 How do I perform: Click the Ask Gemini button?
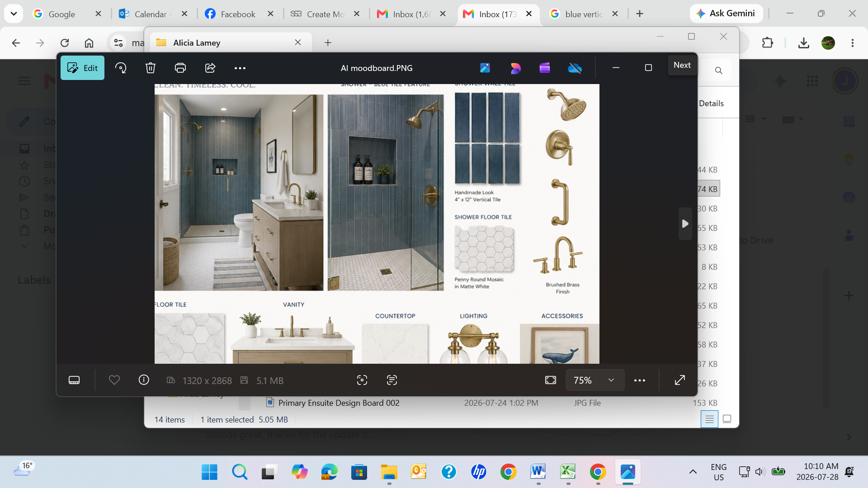726,14
